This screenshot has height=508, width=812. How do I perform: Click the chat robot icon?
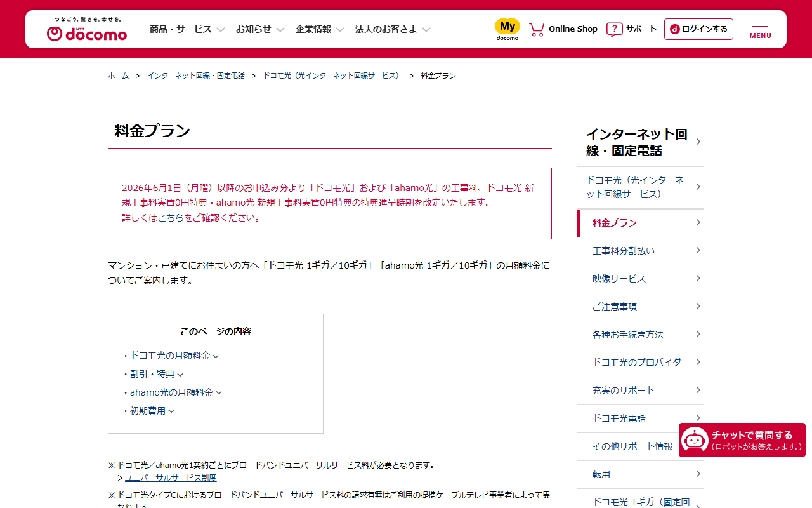click(x=695, y=440)
